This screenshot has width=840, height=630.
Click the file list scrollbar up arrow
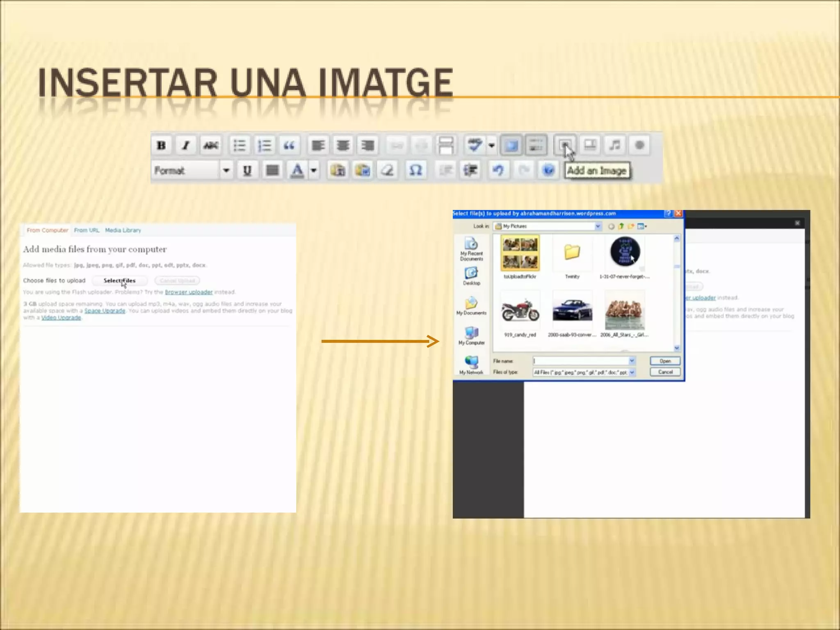pos(677,238)
